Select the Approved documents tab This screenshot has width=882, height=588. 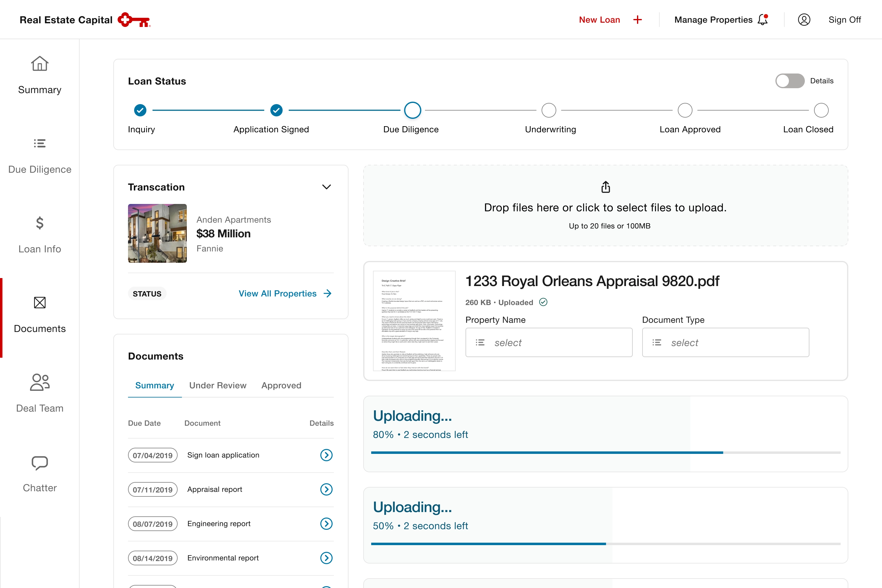[281, 385]
